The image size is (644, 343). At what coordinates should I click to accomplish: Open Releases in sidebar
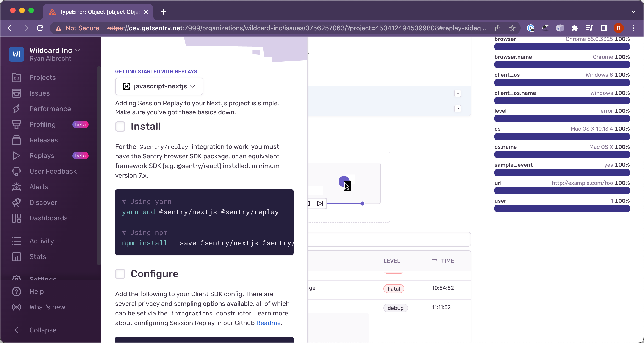click(44, 140)
